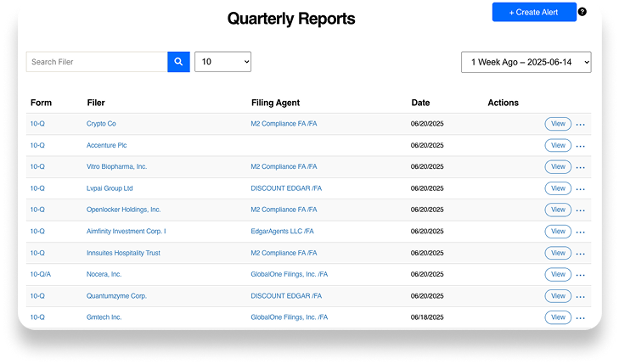Open three-dot menu for Crypto Co row
Viewport: 619px width, 364px height.
[581, 124]
